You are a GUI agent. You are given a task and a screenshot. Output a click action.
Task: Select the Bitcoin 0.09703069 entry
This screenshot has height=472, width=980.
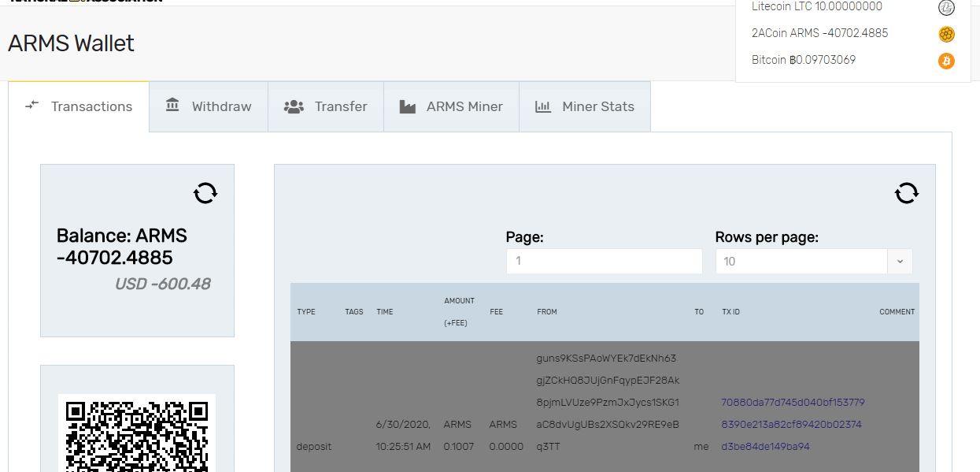coord(803,60)
